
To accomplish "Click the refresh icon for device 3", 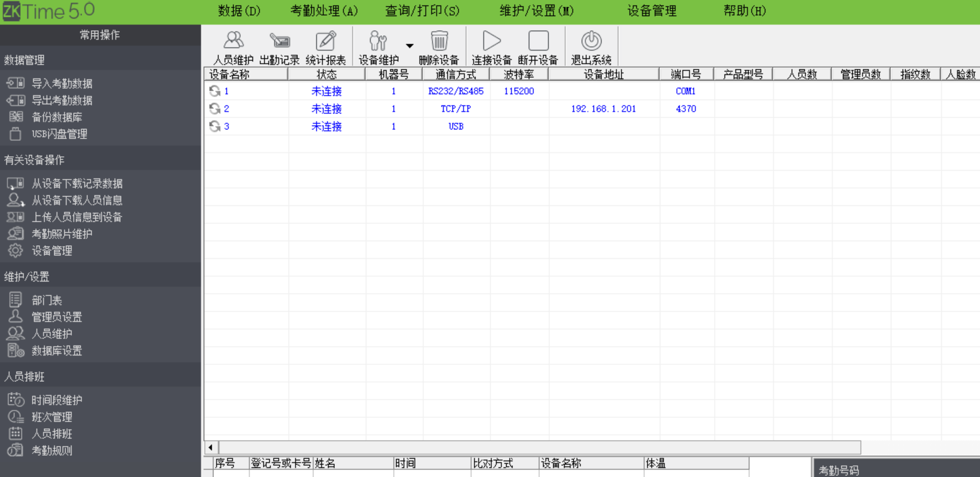I will [214, 127].
